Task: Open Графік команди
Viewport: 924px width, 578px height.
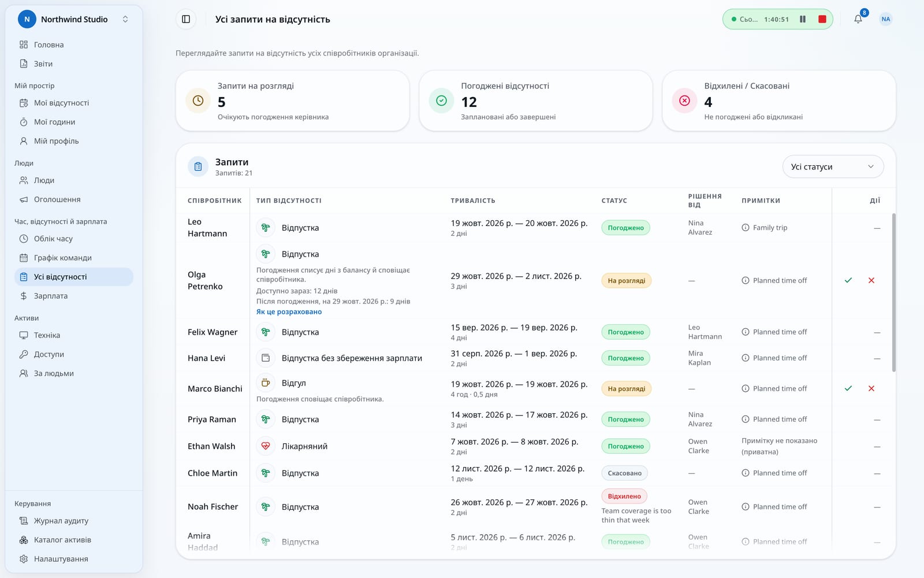Action: point(74,258)
